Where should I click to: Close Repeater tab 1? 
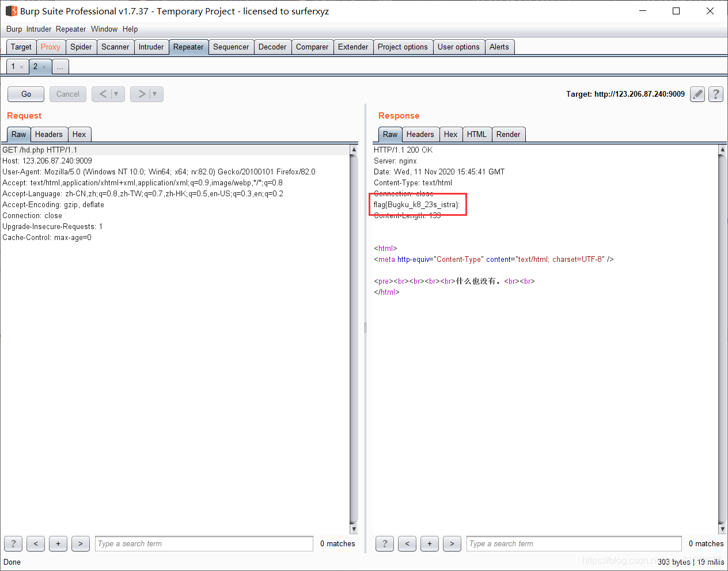(22, 67)
